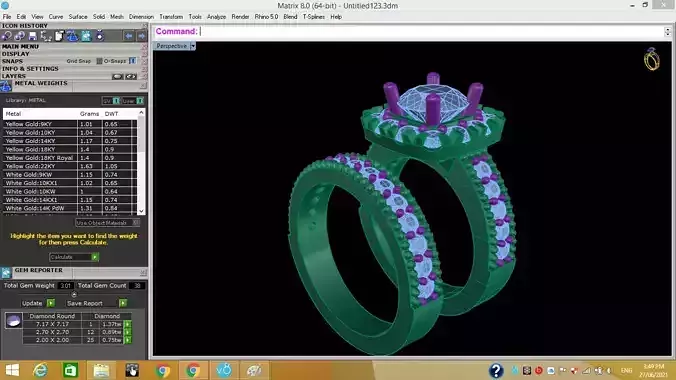
Task: Click the teal gem reporter icon in Icon History
Action: (x=86, y=36)
